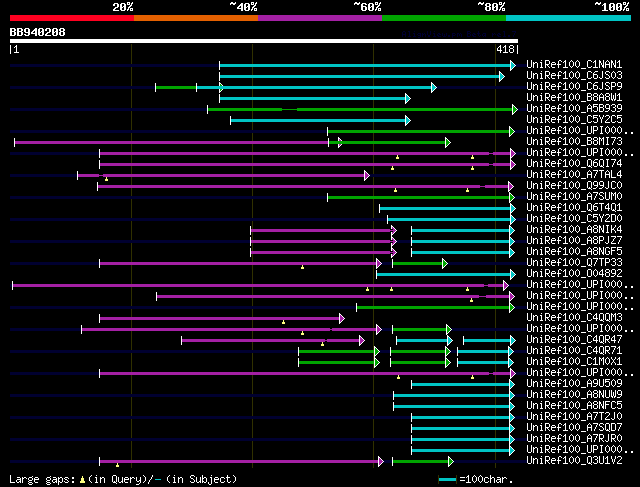The height and width of the screenshot is (487, 640).
Task: Select the UniRef100_A9U509 label
Action: [574, 384]
